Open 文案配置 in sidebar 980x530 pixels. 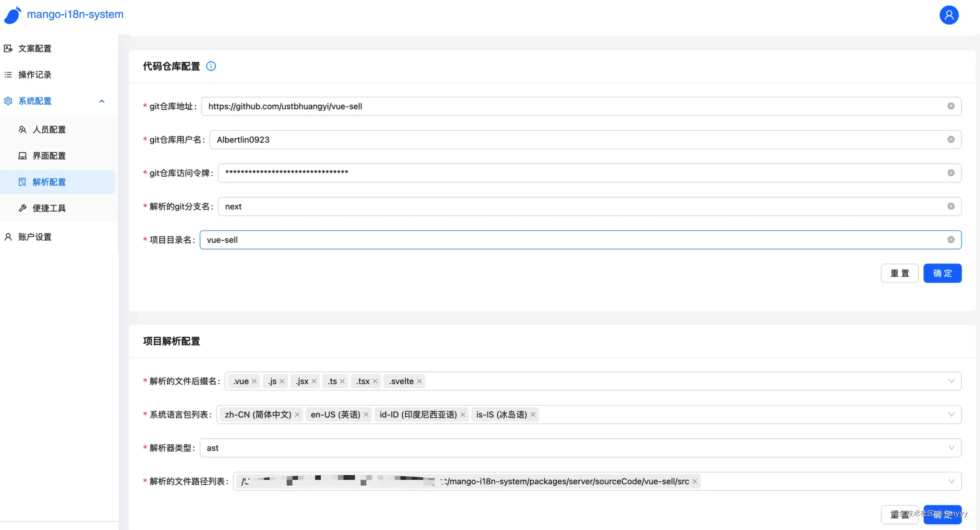coord(35,49)
